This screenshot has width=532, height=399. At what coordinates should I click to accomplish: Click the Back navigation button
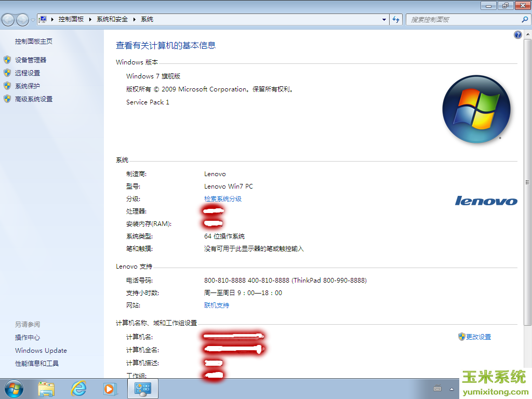[8, 20]
